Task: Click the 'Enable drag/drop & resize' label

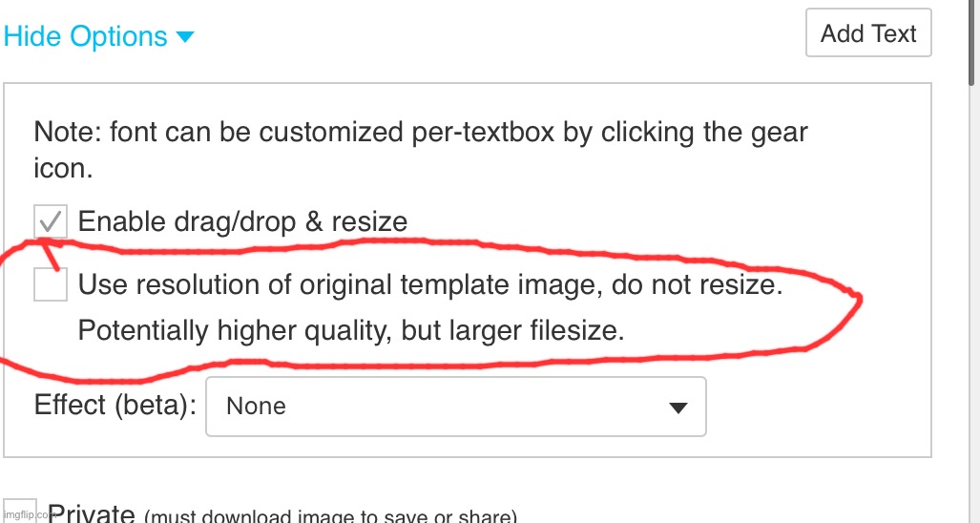Action: [242, 222]
